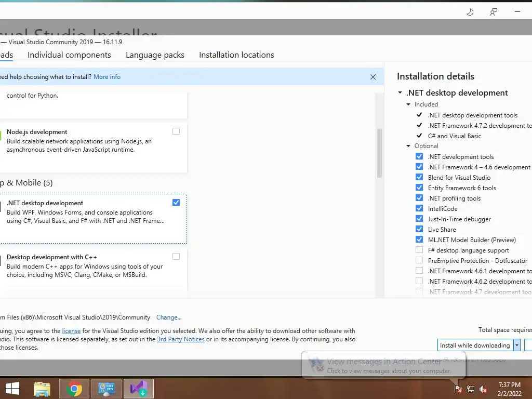Collapse the Included section

pos(408,104)
